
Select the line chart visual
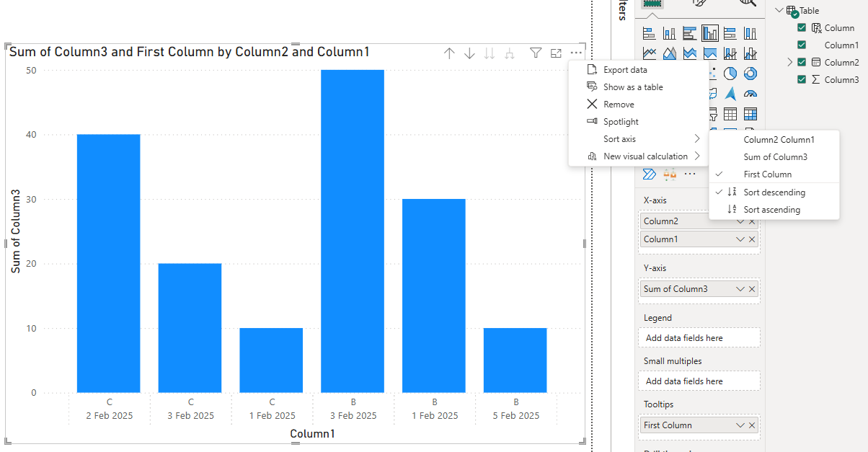pyautogui.click(x=649, y=53)
